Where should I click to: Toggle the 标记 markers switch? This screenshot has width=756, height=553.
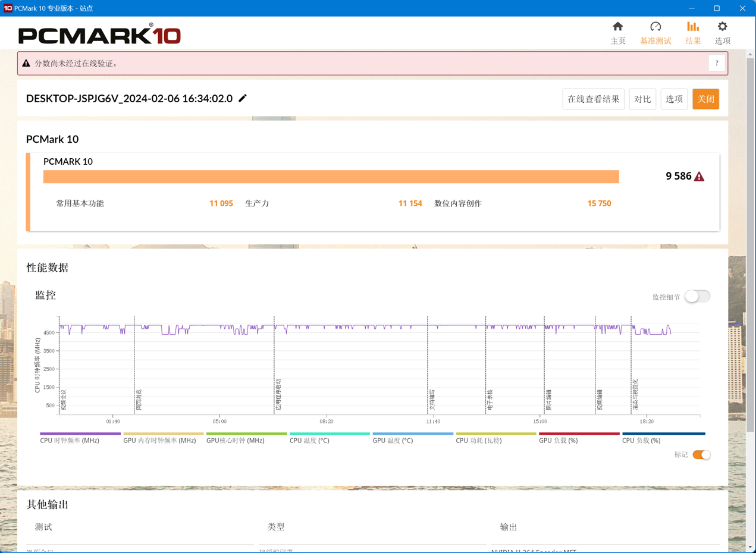point(701,455)
